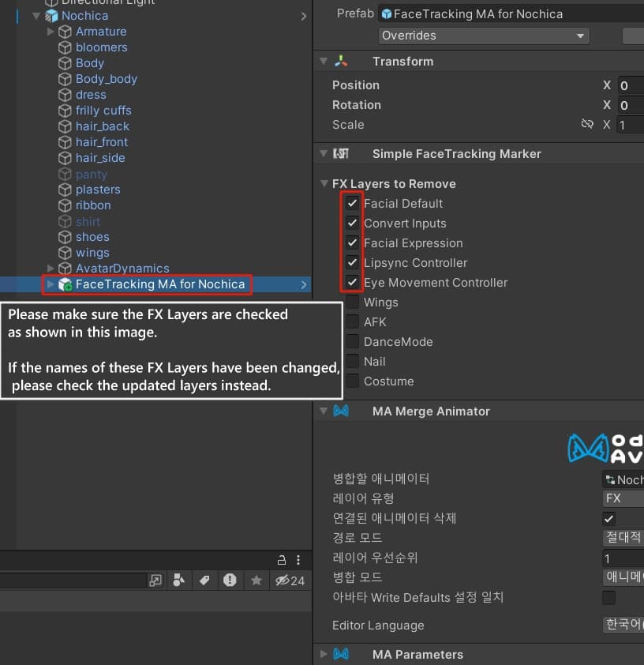Screen dimensions: 644x665
Task: Select the Body_body object in hierarchy
Action: click(107, 79)
